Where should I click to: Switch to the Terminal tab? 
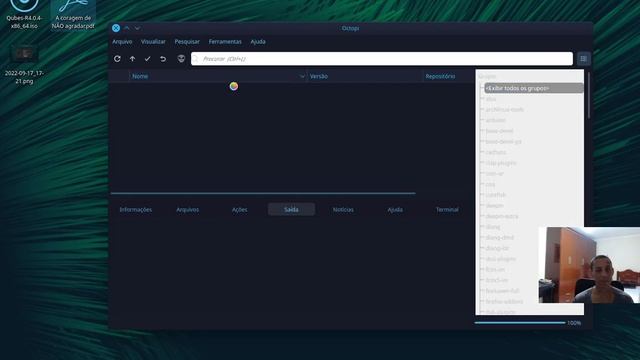tap(447, 209)
